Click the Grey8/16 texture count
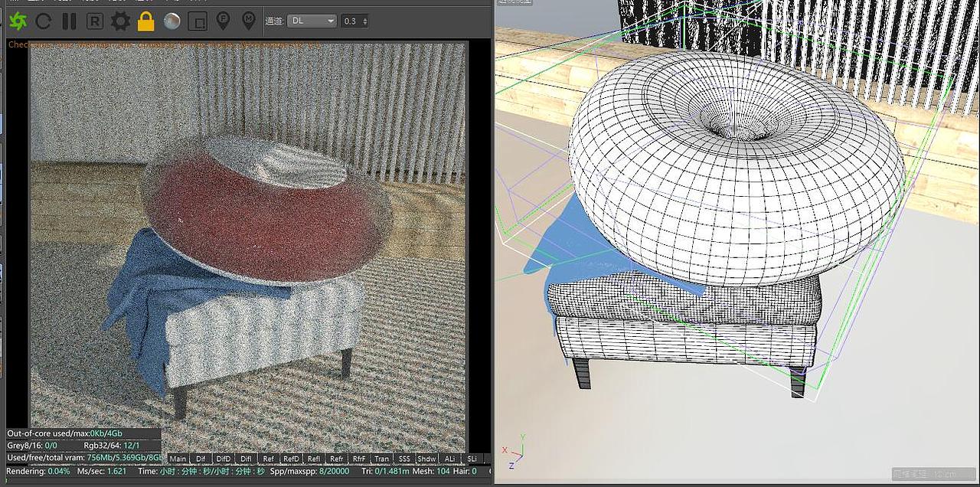 32,445
